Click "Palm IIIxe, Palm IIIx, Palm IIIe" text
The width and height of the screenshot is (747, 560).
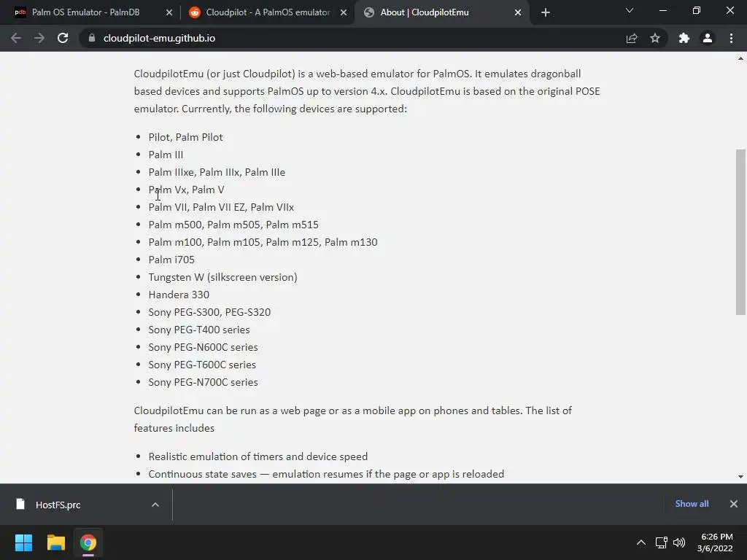(217, 172)
